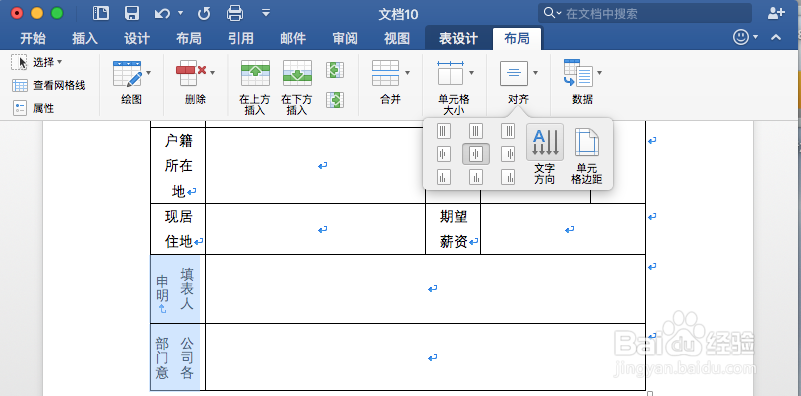The width and height of the screenshot is (801, 396).
Task: Click the 期望薪资 cell
Action: [453, 229]
